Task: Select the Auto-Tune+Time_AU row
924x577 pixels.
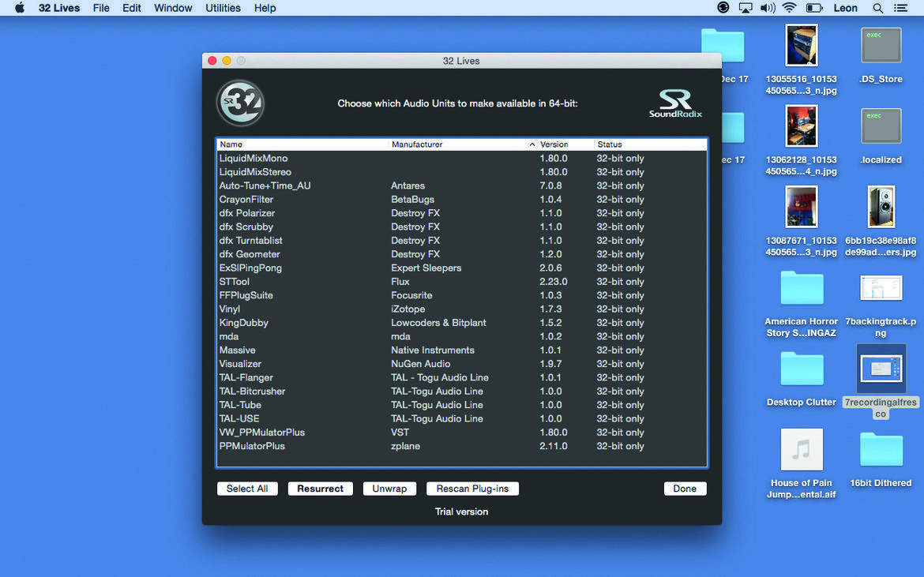Action: coord(461,186)
